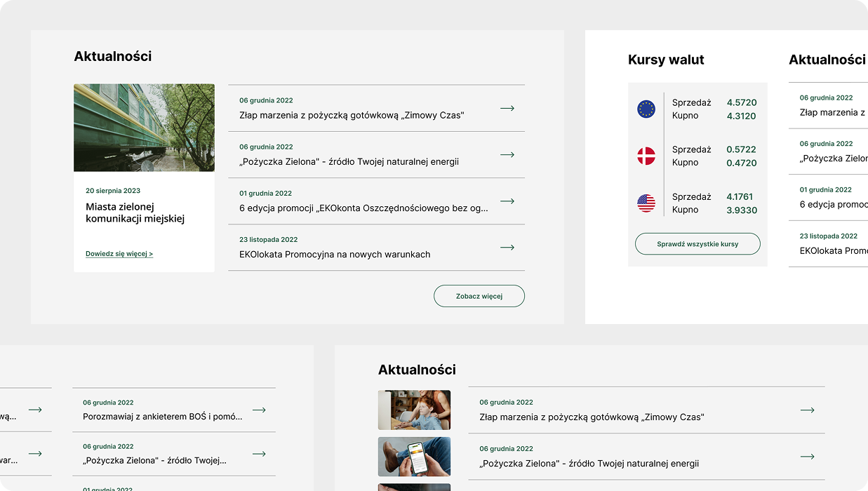Click the date "23 listopada 2022" in top-left list
868x491 pixels.
(x=269, y=239)
